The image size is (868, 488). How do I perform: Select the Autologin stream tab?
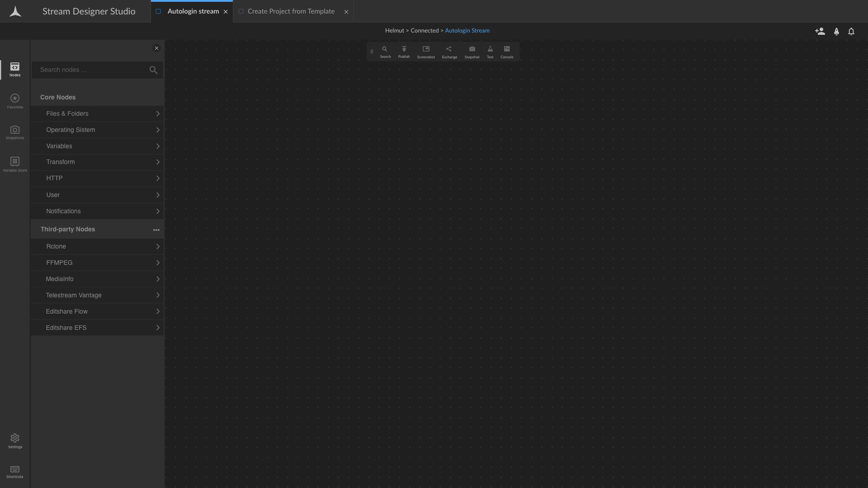[x=193, y=11]
